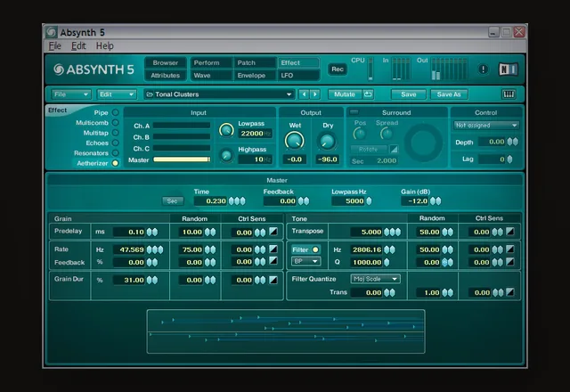570x392 pixels.
Task: Select the Echoes effect
Action: click(115, 143)
